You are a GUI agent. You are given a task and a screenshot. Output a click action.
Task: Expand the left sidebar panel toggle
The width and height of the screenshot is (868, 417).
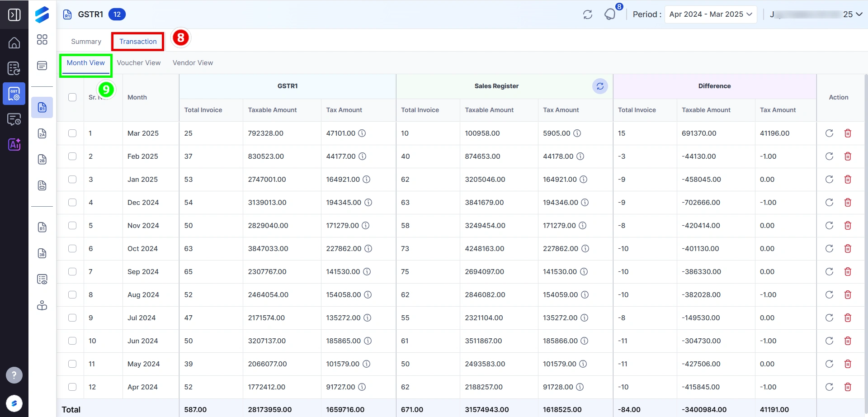[14, 14]
